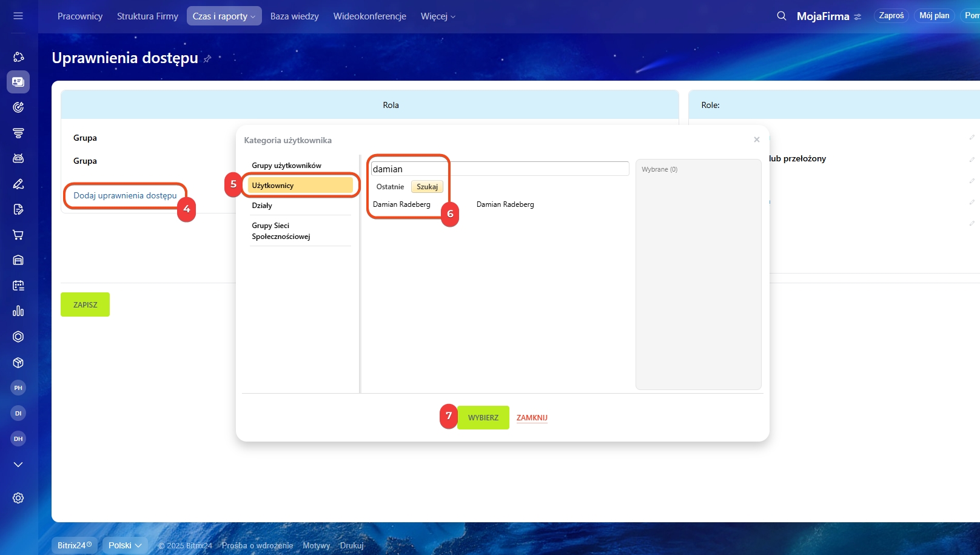Click the pin icon beside Uprawnienia dostępu
Viewport: 980px width, 555px height.
pos(207,59)
